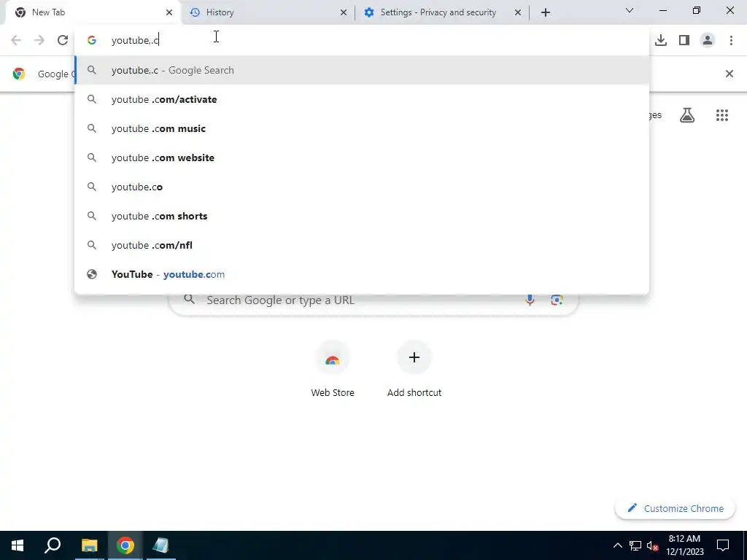
Task: Start voice search with the microphone icon
Action: click(530, 300)
